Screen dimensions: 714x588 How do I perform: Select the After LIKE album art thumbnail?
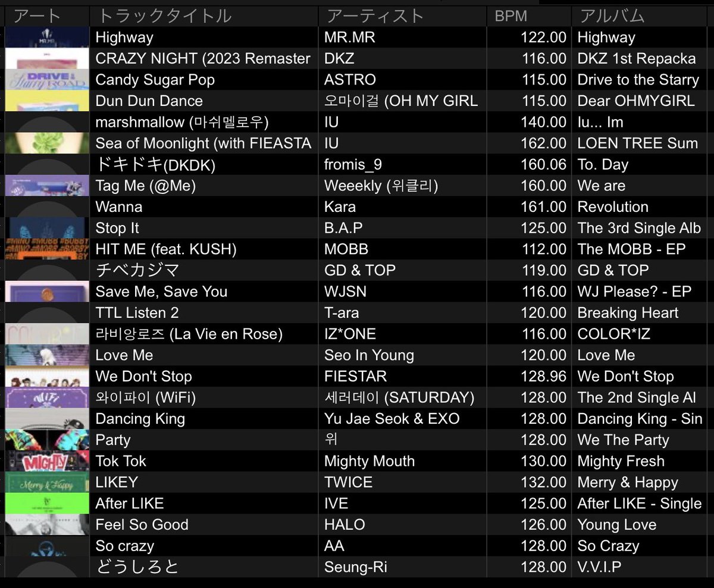pos(47,503)
